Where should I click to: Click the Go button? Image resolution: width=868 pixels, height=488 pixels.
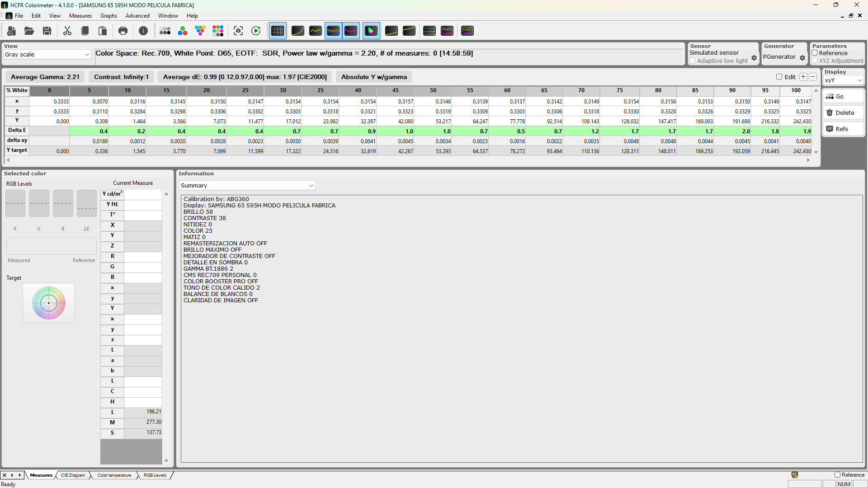[x=843, y=96]
